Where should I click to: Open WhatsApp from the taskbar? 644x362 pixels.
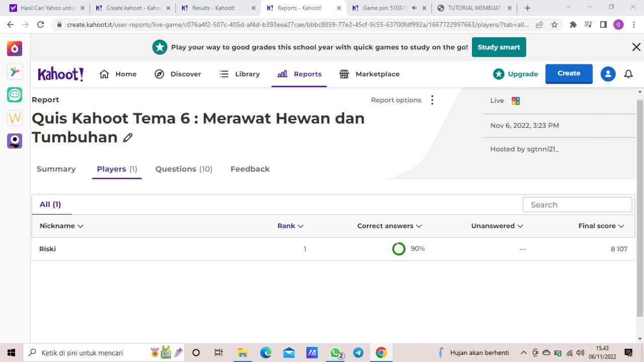coord(336,353)
